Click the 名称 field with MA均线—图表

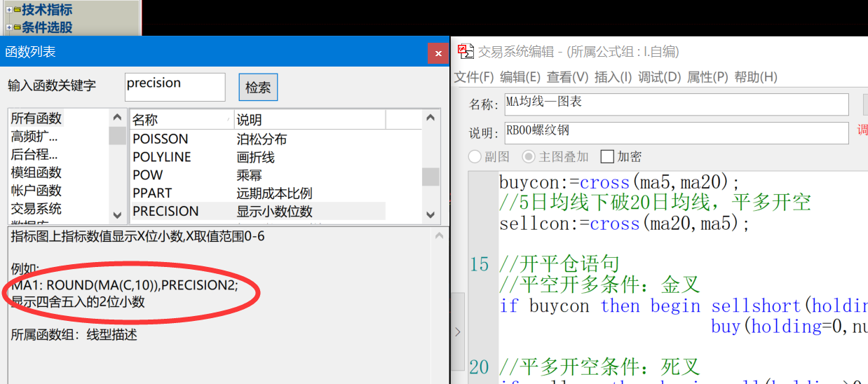(x=676, y=104)
